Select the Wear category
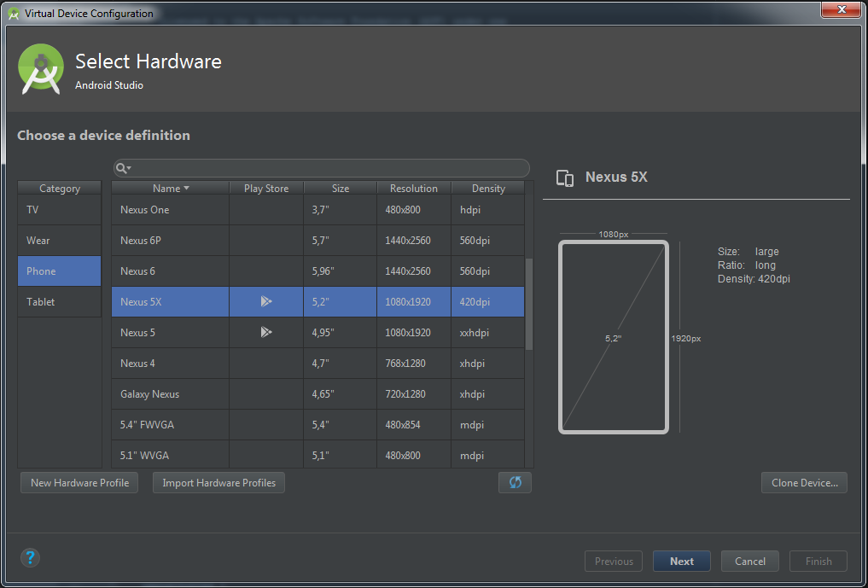Screen dimensions: 868x588 tap(59, 241)
